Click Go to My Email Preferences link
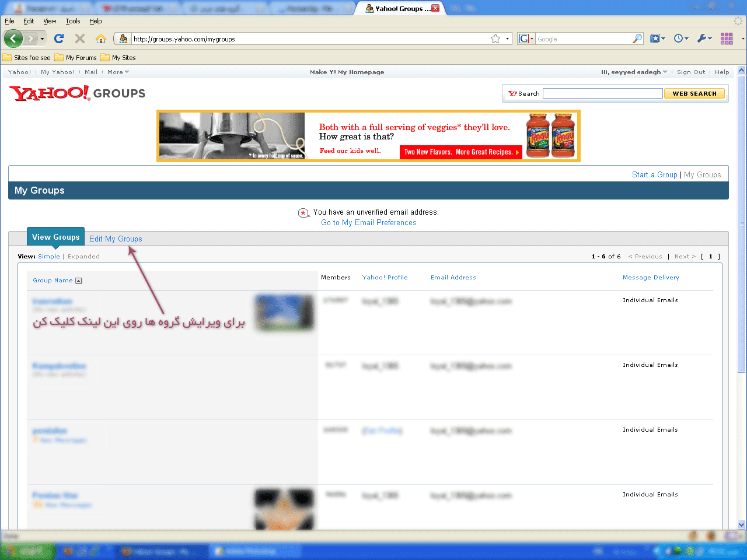Image resolution: width=747 pixels, height=560 pixels. pyautogui.click(x=369, y=223)
